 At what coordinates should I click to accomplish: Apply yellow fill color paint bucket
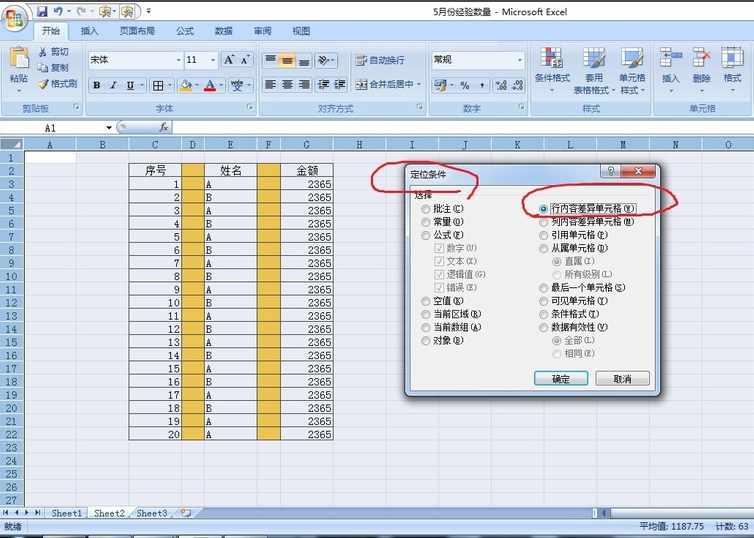185,86
